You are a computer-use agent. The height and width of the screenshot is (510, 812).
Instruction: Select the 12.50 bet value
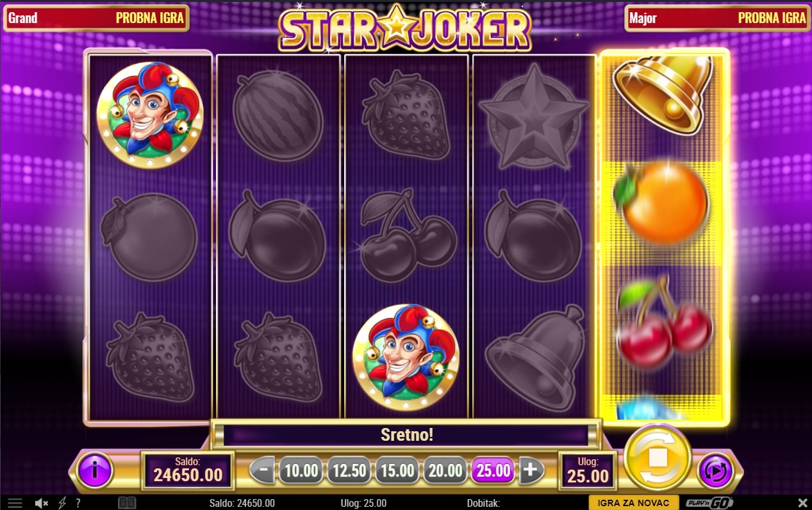click(x=349, y=471)
